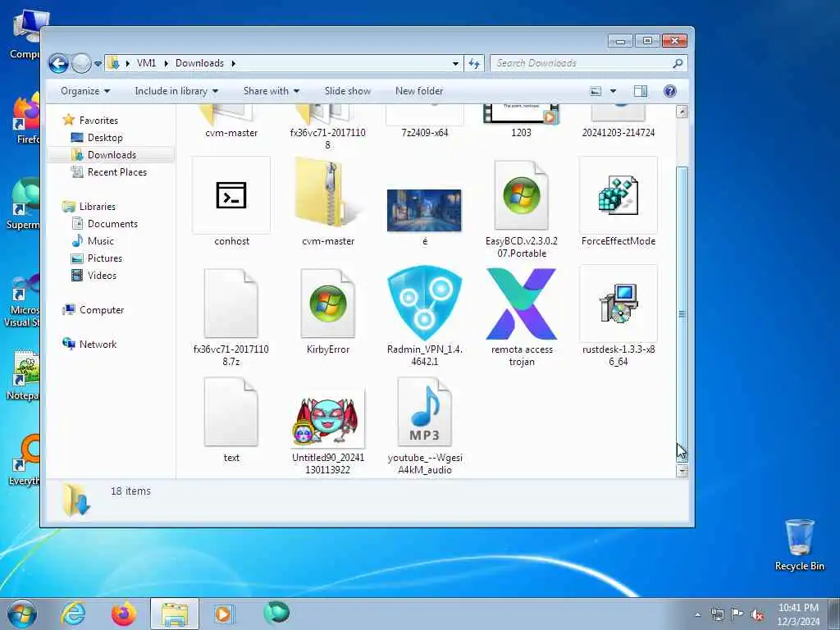Open Supermium icon on taskbar
840x630 pixels.
(276, 613)
